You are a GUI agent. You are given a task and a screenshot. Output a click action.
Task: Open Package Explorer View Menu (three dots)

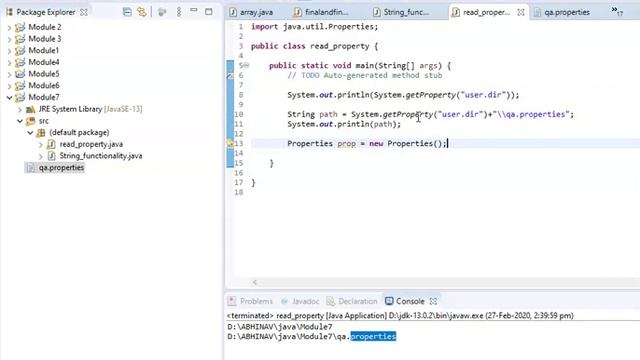click(x=179, y=12)
